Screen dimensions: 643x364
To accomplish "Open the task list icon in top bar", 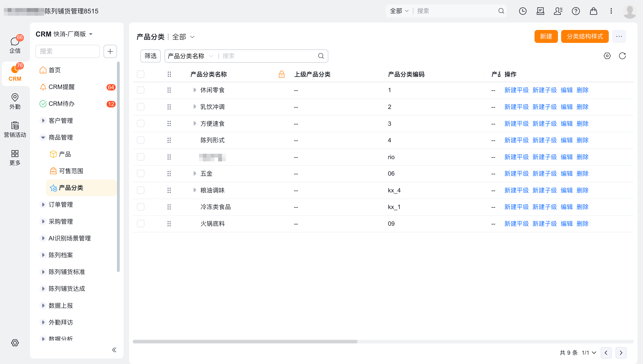I will 540,11.
